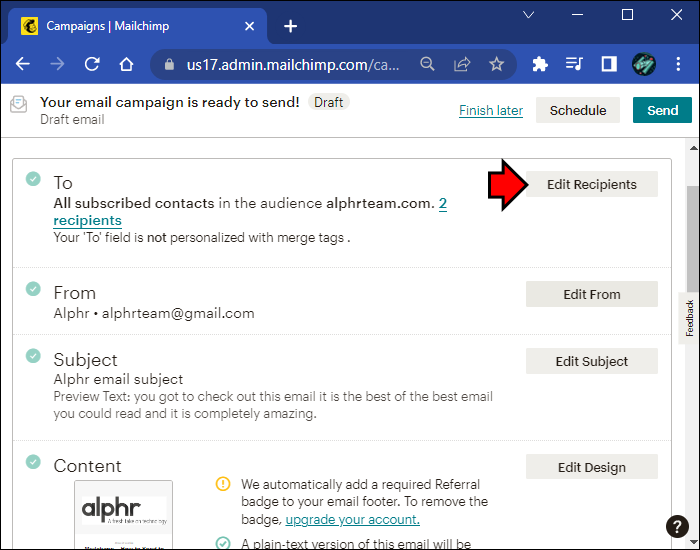Open the upgrade your account link
The width and height of the screenshot is (700, 550).
(352, 519)
